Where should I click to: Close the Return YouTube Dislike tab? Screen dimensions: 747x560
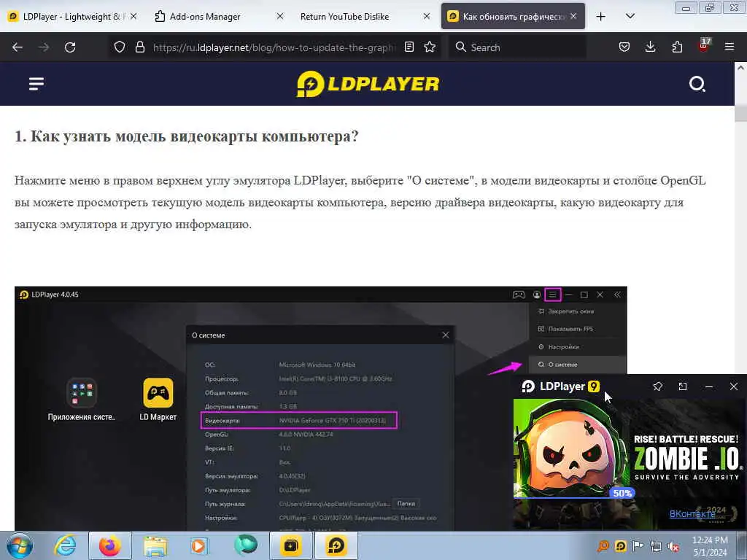click(x=427, y=16)
